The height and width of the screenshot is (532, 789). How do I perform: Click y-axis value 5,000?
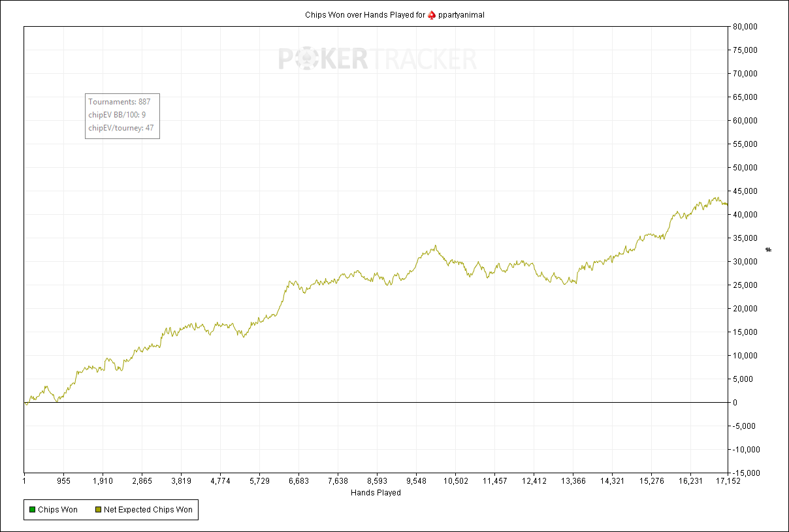[x=743, y=379]
